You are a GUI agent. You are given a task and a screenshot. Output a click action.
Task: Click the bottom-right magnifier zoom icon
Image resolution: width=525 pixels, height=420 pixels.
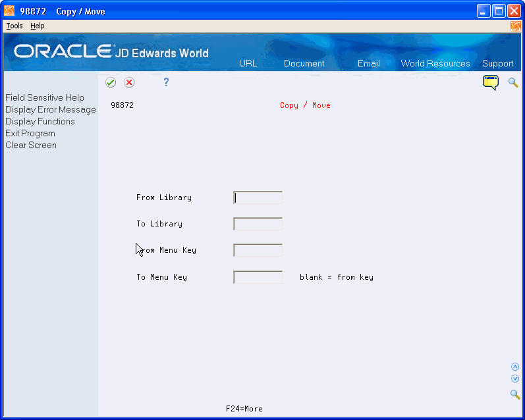click(515, 394)
